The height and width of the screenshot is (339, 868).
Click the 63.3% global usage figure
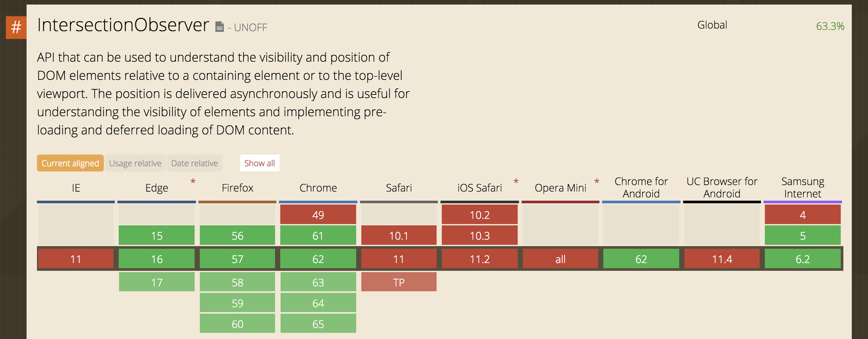[x=830, y=26]
